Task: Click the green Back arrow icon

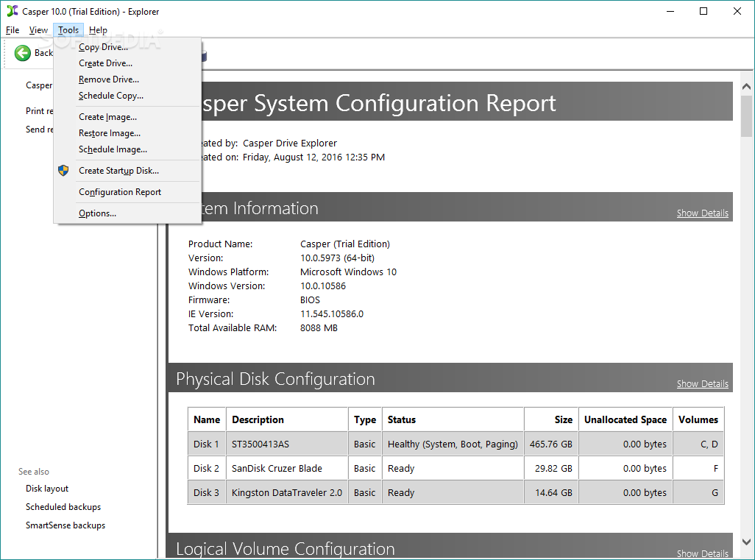Action: click(22, 53)
